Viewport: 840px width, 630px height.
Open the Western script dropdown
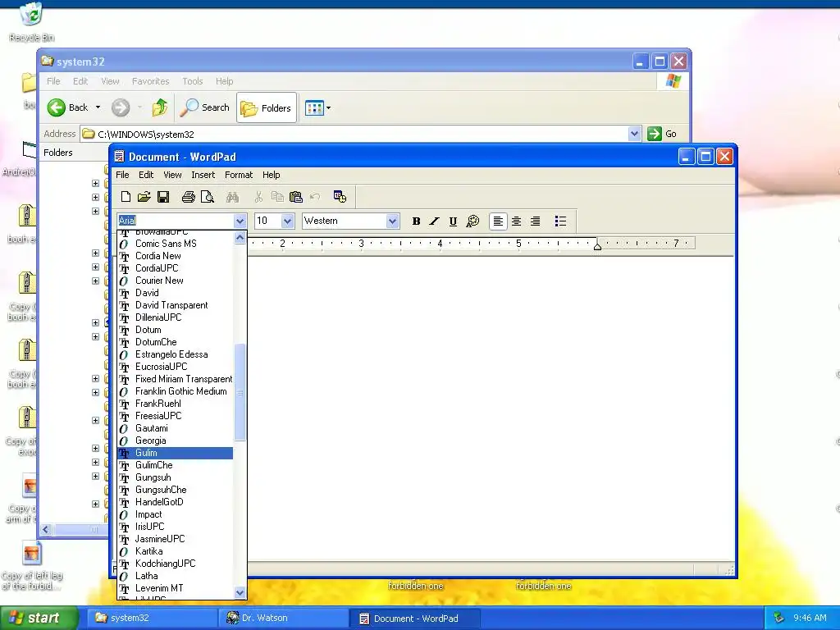tap(393, 221)
